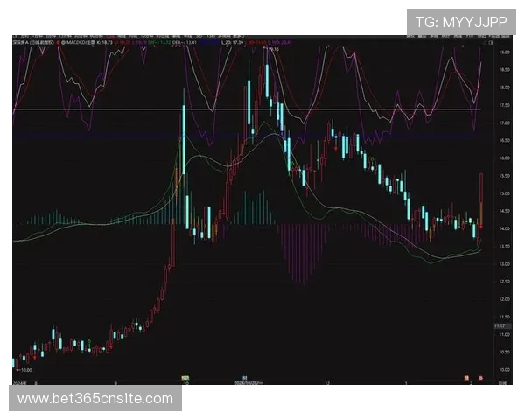Click the green marker icon on the date axis
This screenshot has height=420, width=525.
pyautogui.click(x=185, y=377)
